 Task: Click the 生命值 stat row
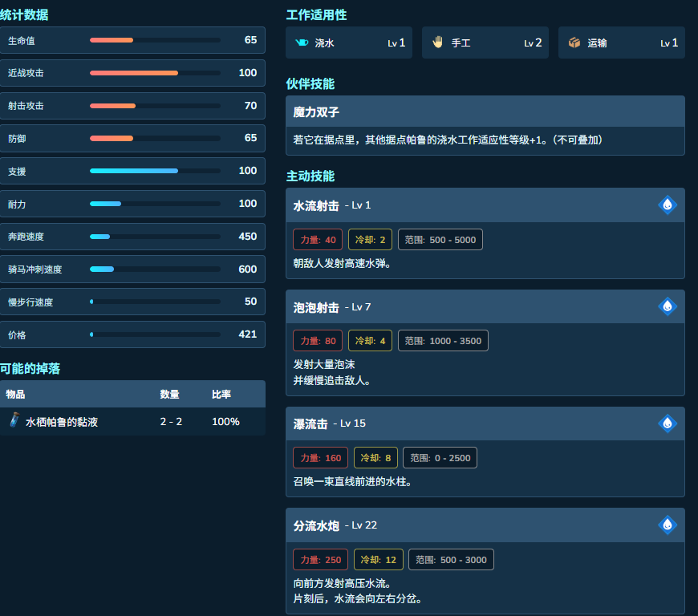tap(132, 40)
